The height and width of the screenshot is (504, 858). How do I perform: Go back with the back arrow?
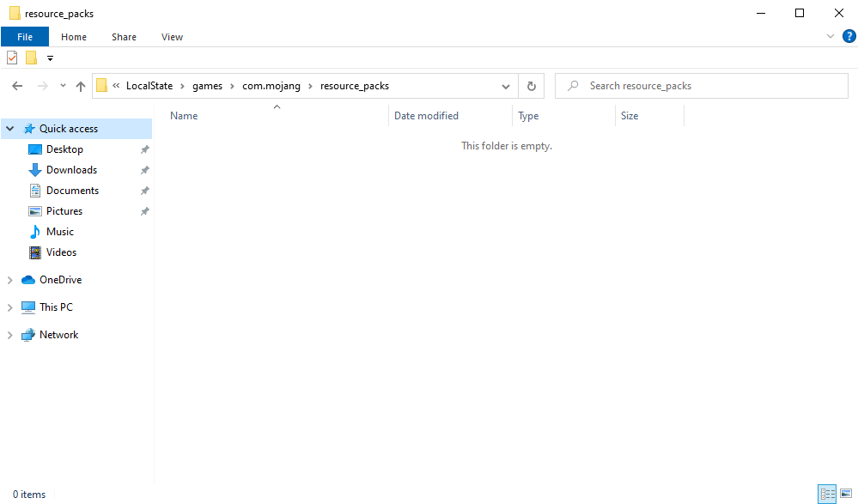(17, 86)
